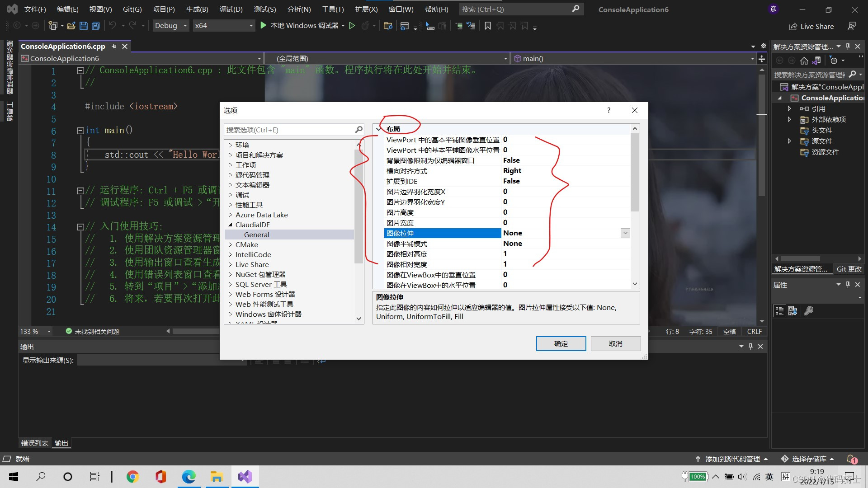Viewport: 868px width, 488px height.
Task: Click the wrench icon in Properties panel
Action: click(808, 311)
